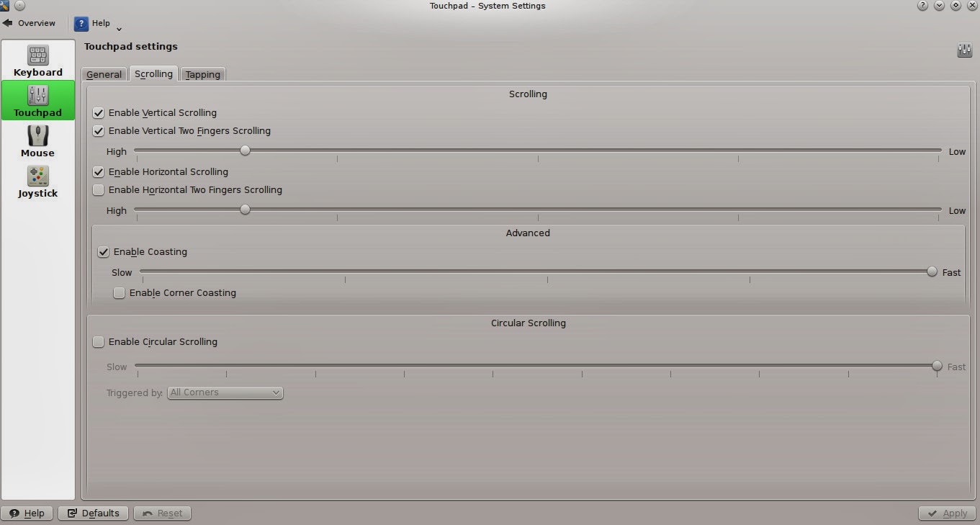Click the title bar help question button

coord(922,6)
